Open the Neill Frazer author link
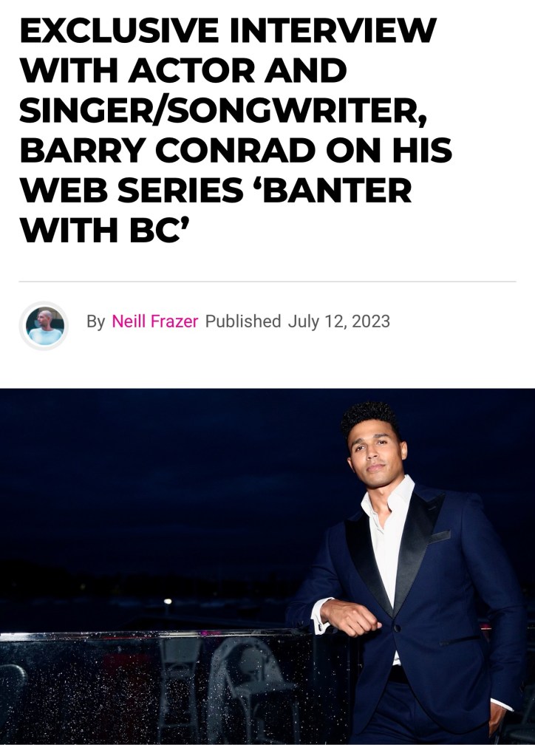This screenshot has height=756, width=535. (154, 321)
